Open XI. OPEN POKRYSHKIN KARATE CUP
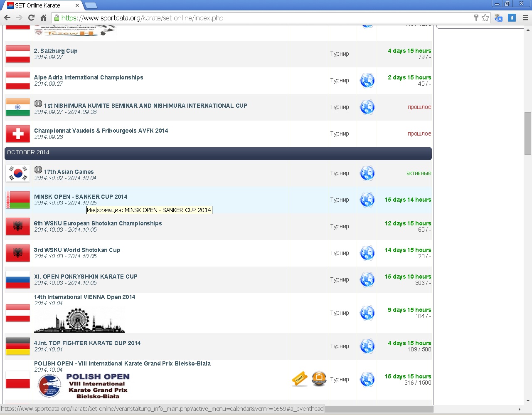 coord(86,277)
